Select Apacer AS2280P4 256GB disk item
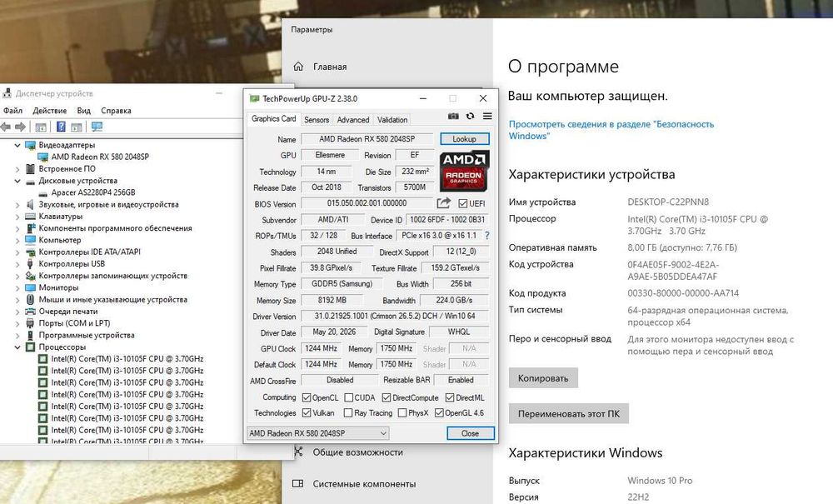The width and height of the screenshot is (833, 504). tap(93, 192)
